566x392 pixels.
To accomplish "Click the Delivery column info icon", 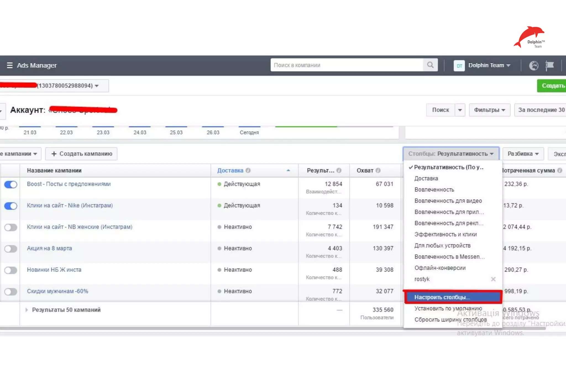I will (x=248, y=171).
